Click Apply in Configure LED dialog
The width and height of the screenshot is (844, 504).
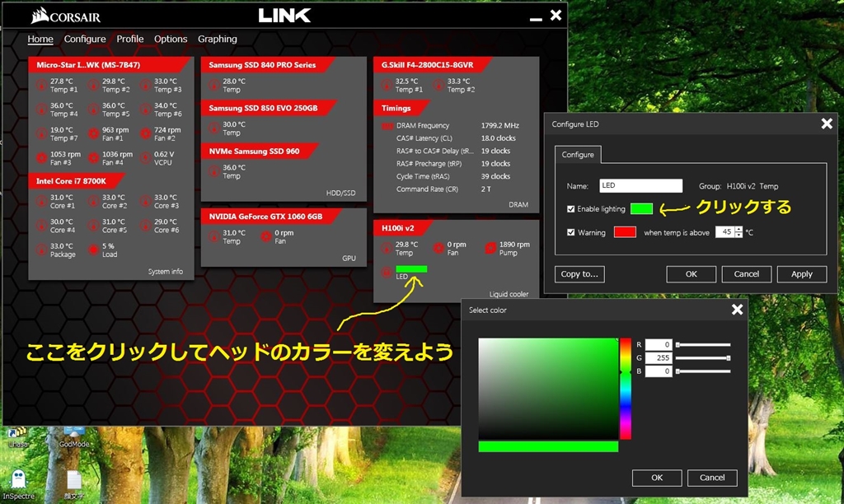coord(801,273)
